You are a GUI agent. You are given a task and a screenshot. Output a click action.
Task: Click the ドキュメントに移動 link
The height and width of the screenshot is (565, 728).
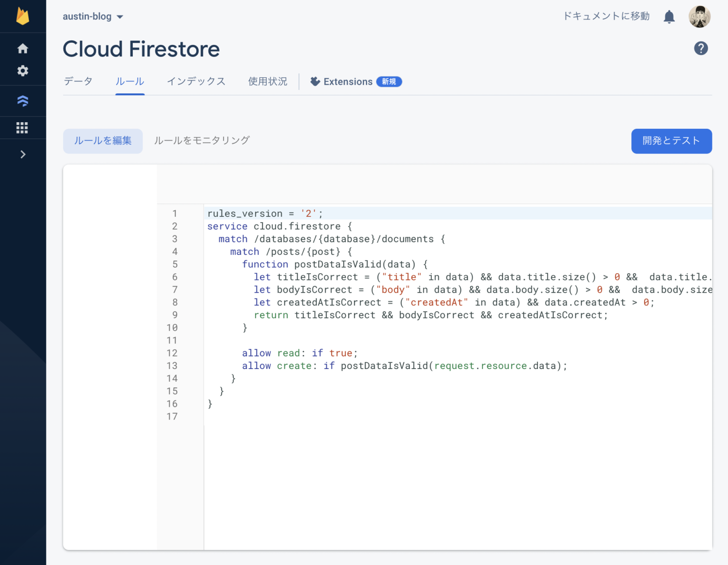[606, 16]
